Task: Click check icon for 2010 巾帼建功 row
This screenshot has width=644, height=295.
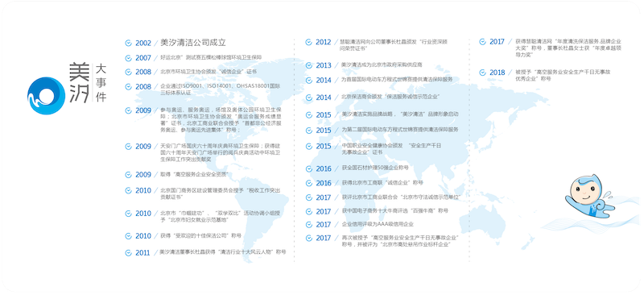Action: point(128,213)
